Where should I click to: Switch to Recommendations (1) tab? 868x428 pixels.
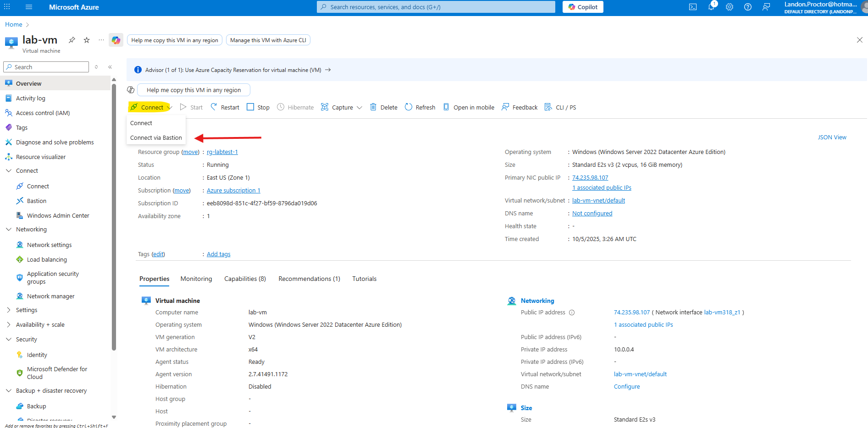click(x=309, y=279)
